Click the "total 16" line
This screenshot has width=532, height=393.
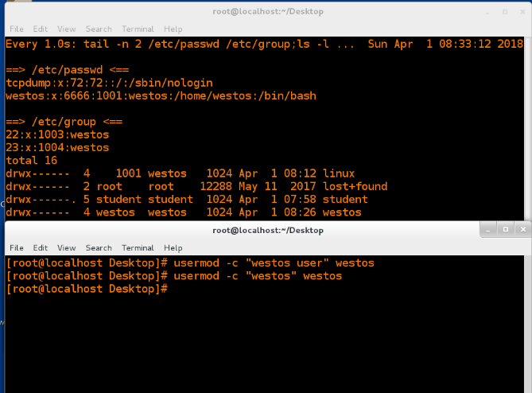[x=32, y=161]
